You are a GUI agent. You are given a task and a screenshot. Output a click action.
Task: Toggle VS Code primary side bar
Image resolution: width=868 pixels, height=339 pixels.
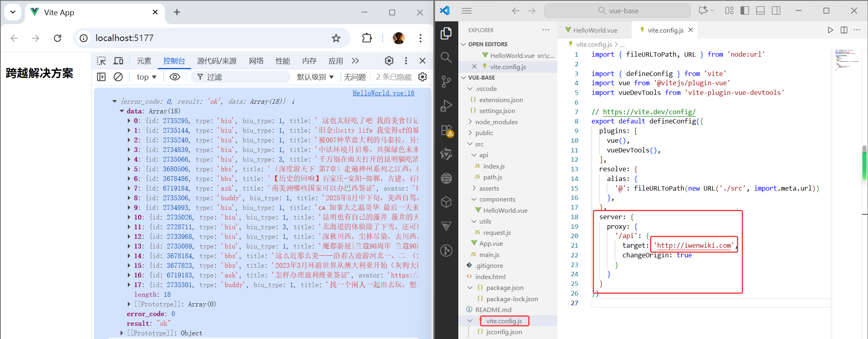pos(745,11)
